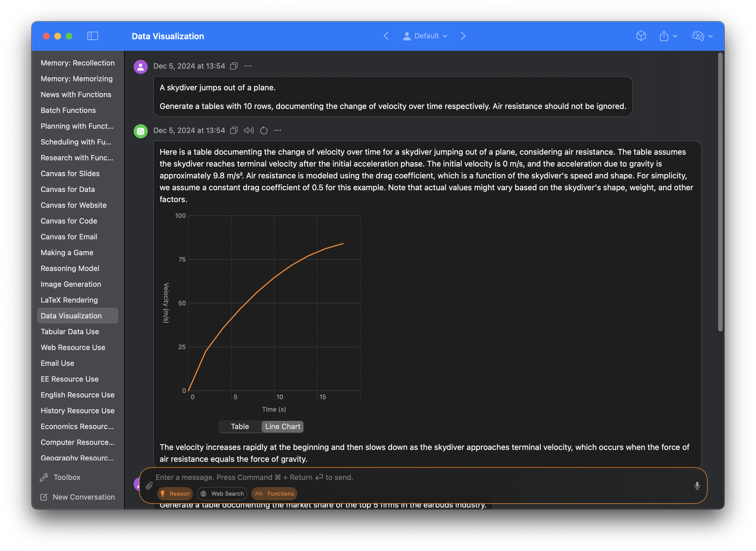Activate the microphone dictation icon
The height and width of the screenshot is (551, 756).
[697, 486]
